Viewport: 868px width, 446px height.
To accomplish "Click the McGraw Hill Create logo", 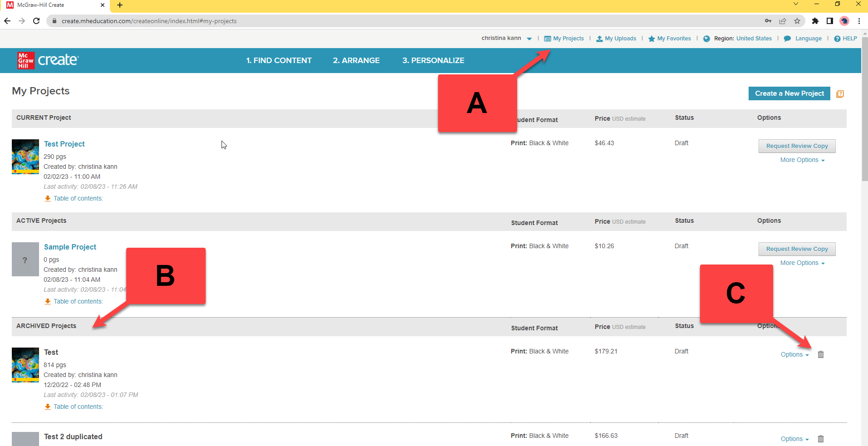I will point(48,60).
